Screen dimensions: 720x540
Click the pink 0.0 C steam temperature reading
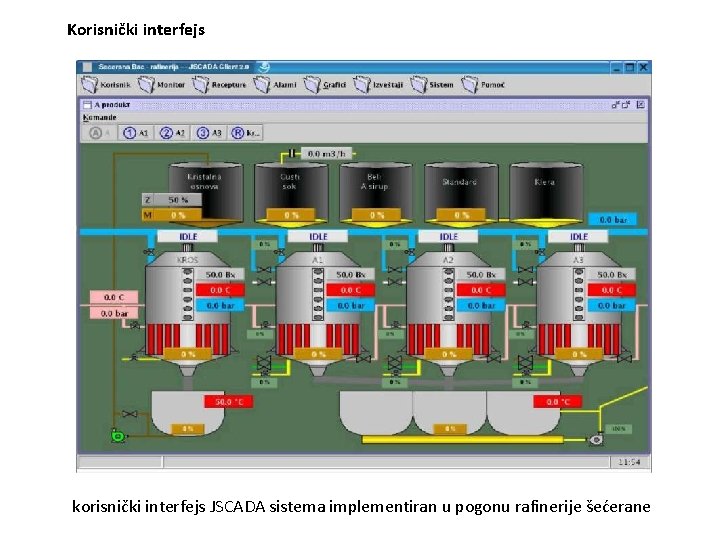(114, 297)
